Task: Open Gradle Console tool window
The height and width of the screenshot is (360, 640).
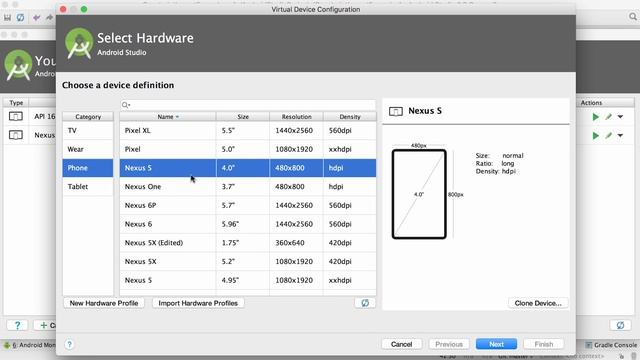Action: tap(611, 345)
